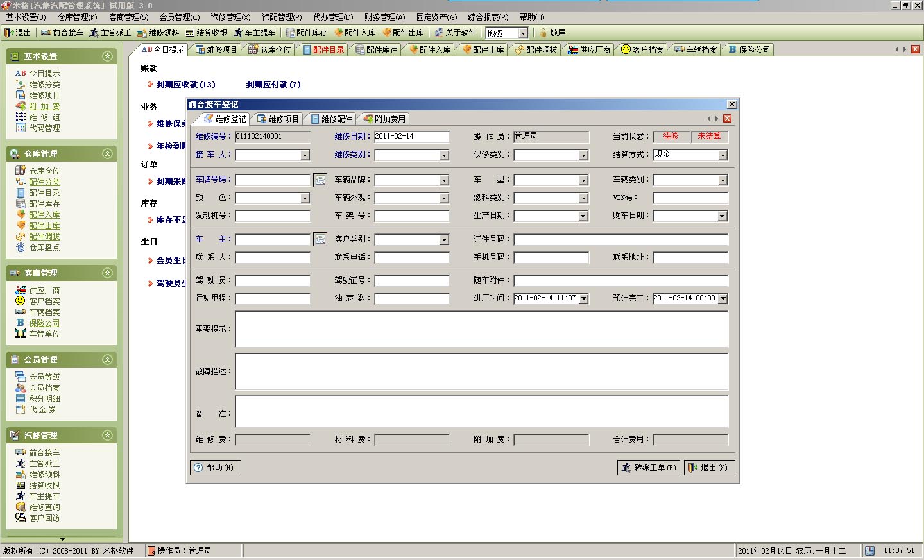Viewport: 924px width, 560px height.
Task: Collapse the 汽修管理 sidebar group
Action: pos(107,436)
